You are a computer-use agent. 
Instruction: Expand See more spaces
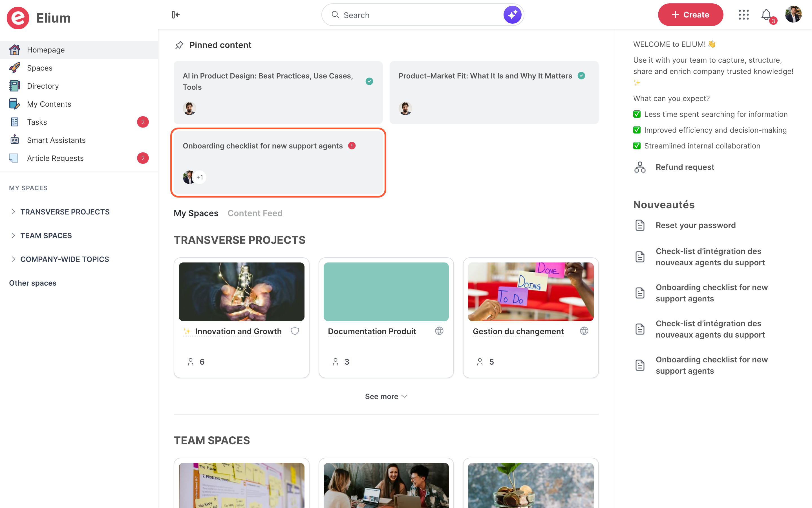(386, 397)
